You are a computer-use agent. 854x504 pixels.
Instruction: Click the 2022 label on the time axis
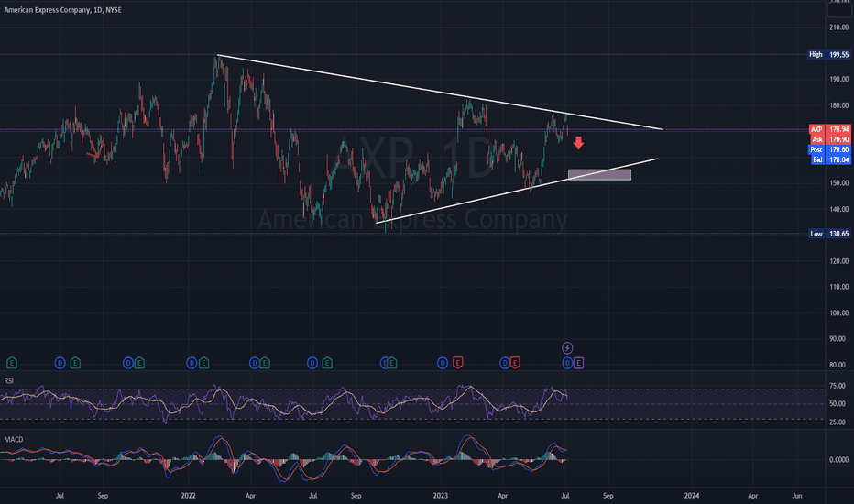[x=189, y=496]
